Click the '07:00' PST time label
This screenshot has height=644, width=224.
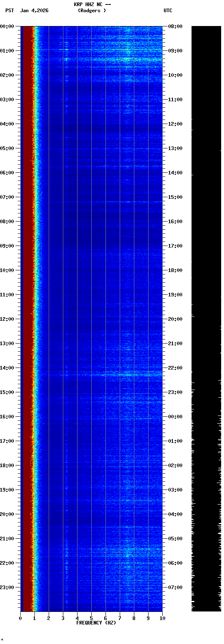7,197
